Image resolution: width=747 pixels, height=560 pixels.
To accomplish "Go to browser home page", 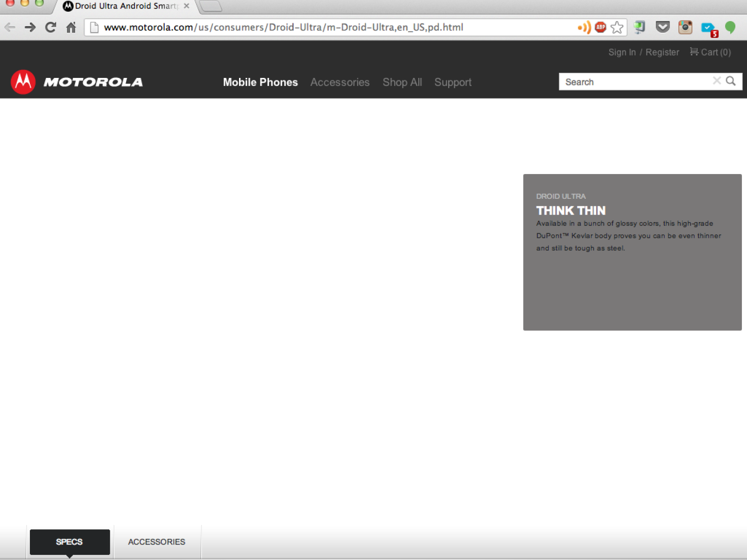I will tap(71, 28).
